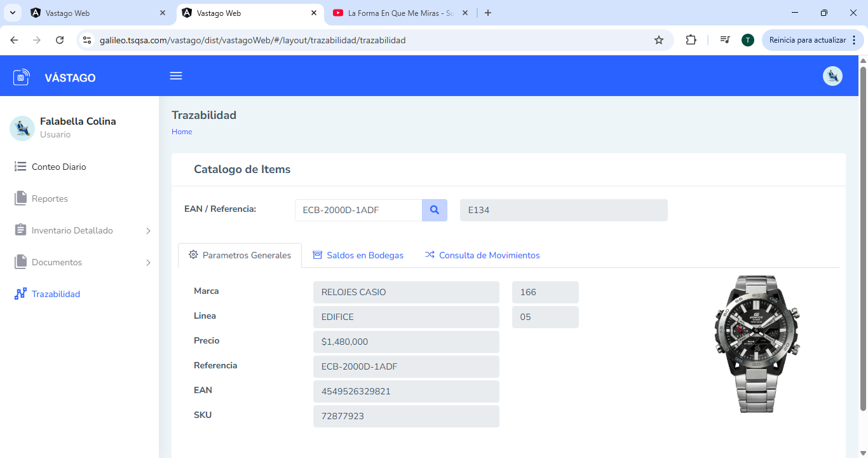This screenshot has height=458, width=868.
Task: Click the EAN / Referencia input field
Action: coord(358,210)
